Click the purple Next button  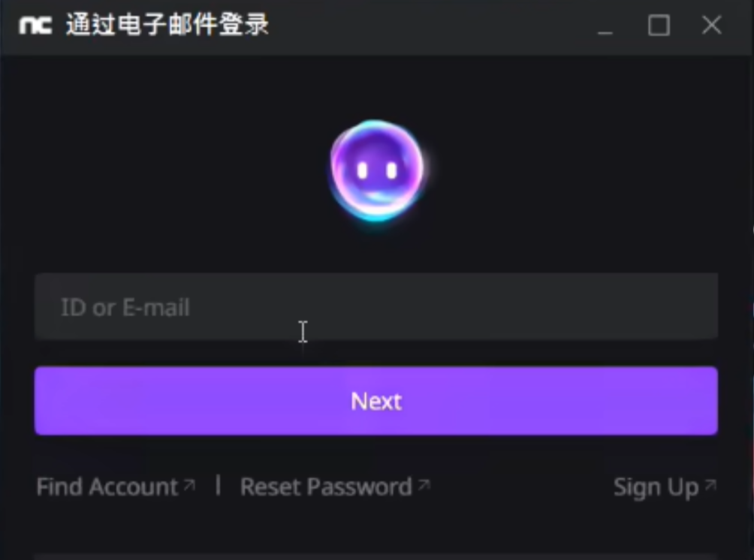(376, 401)
